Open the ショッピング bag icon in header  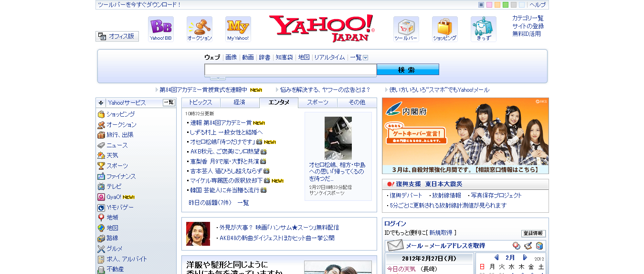tap(444, 29)
